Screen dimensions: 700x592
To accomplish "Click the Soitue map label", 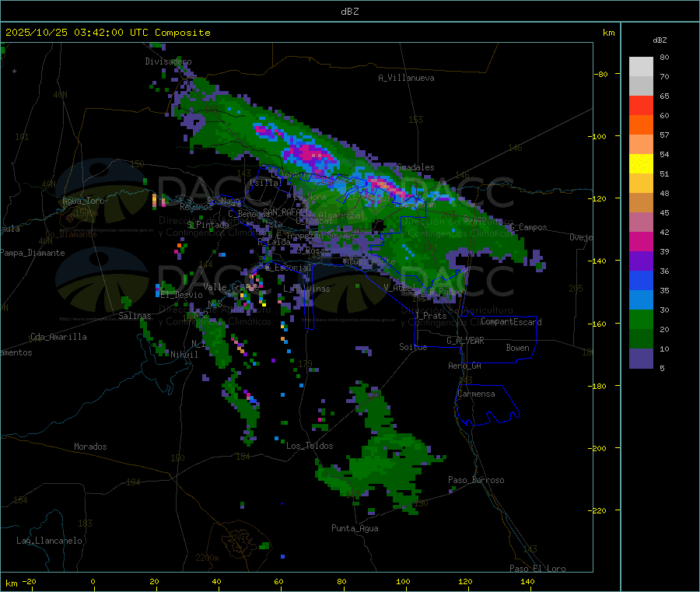I will click(413, 347).
